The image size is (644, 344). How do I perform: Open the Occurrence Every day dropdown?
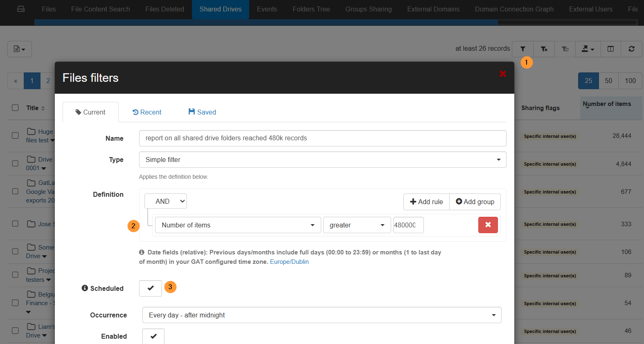tap(322, 315)
